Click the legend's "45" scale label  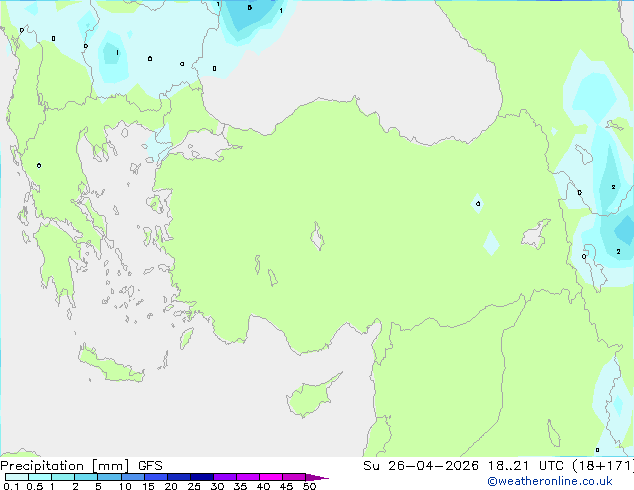(x=286, y=486)
